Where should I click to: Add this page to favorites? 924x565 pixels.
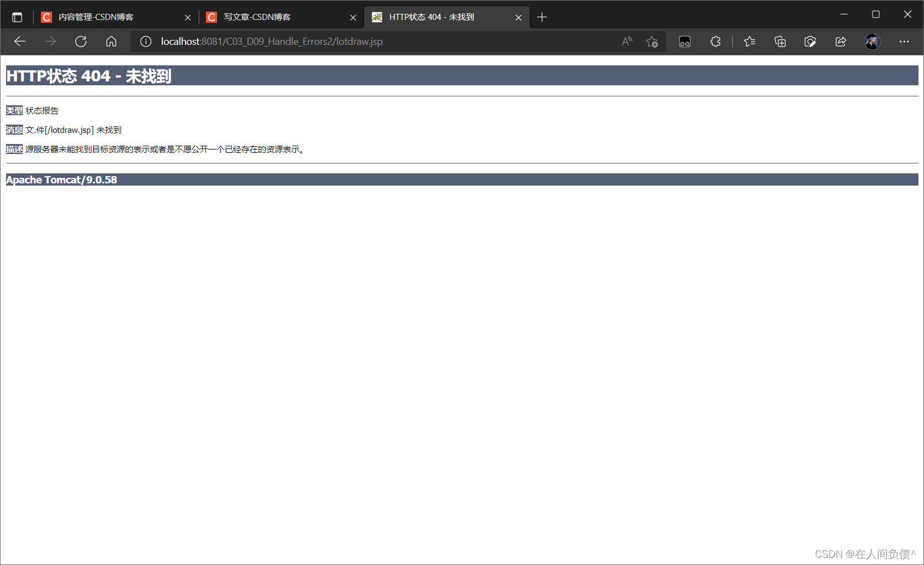coord(652,42)
